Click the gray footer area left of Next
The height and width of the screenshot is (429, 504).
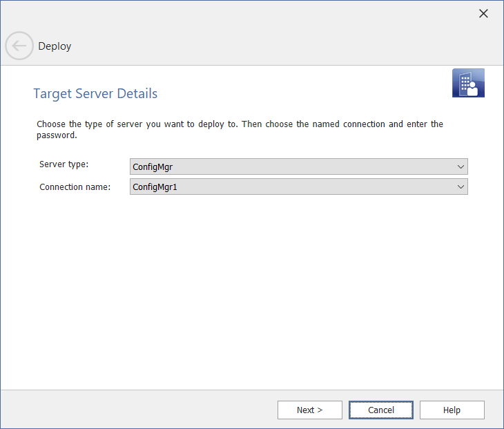[138, 410]
